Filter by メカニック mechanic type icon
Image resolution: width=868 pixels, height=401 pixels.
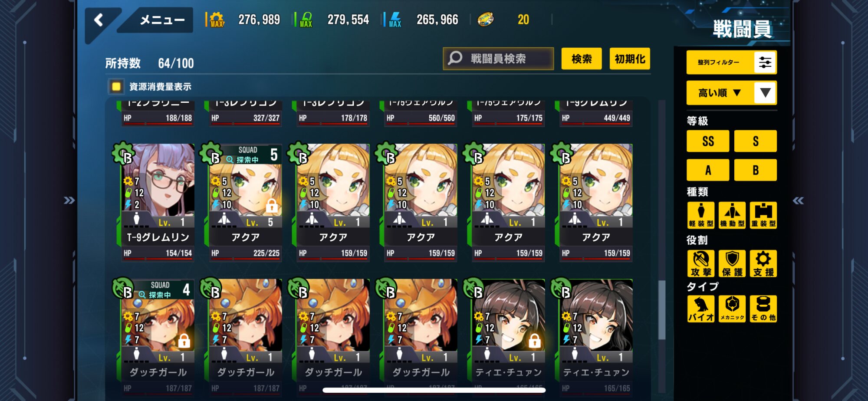[732, 309]
